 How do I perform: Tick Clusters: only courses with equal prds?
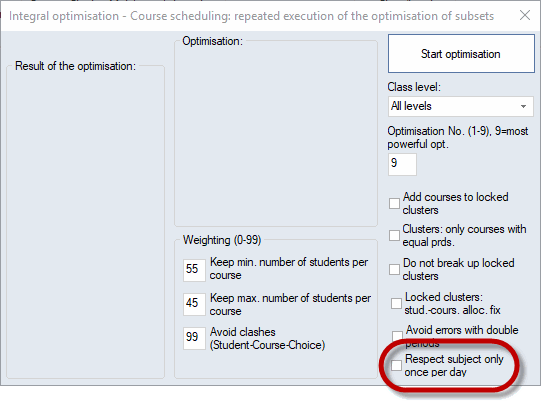tap(394, 235)
